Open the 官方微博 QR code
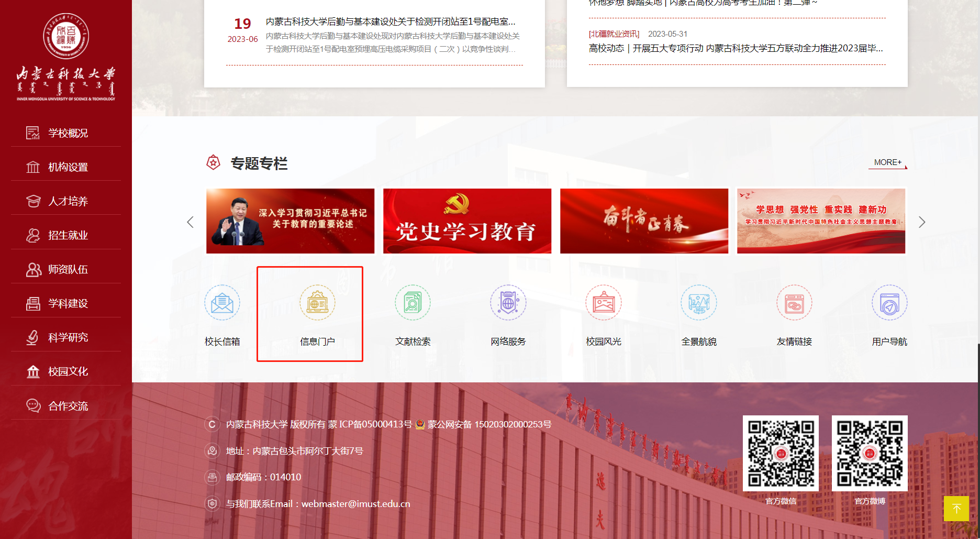 pos(869,453)
